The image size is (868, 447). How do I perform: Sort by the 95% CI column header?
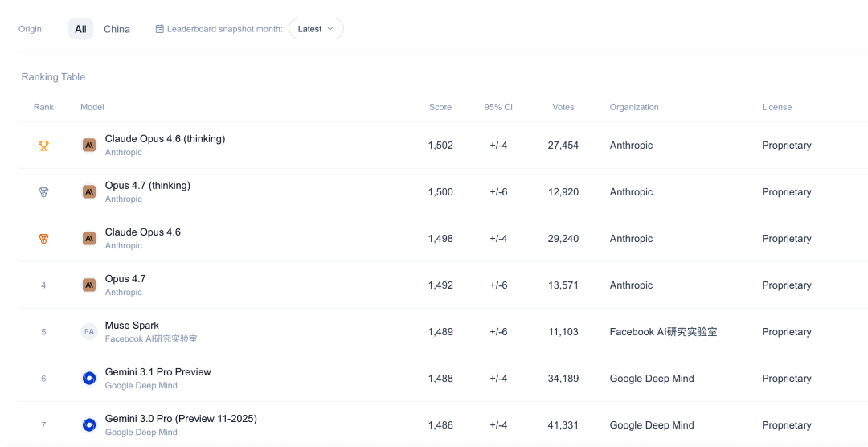(498, 107)
